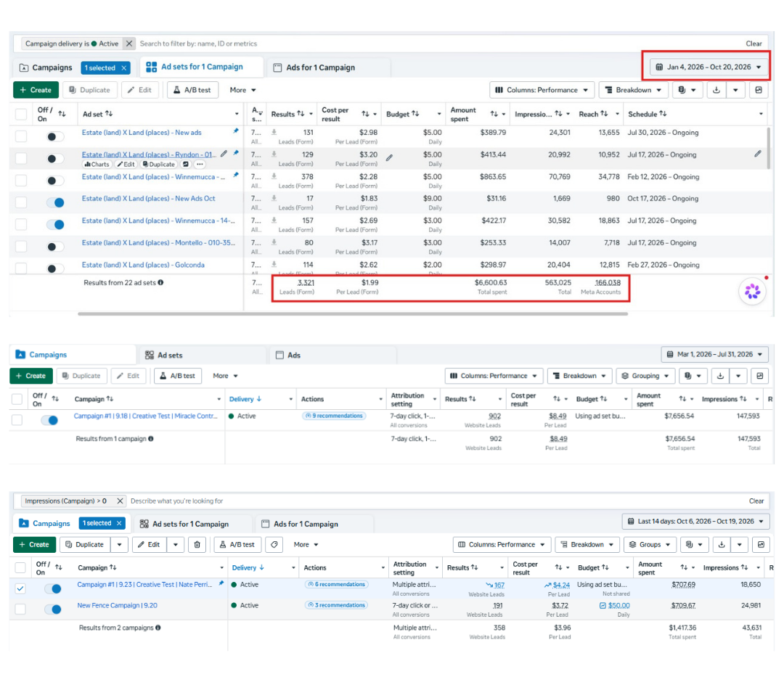Viewport: 784px width, 682px height.
Task: Click inline Duplicate on Ryndon ad set row
Action: (x=158, y=165)
